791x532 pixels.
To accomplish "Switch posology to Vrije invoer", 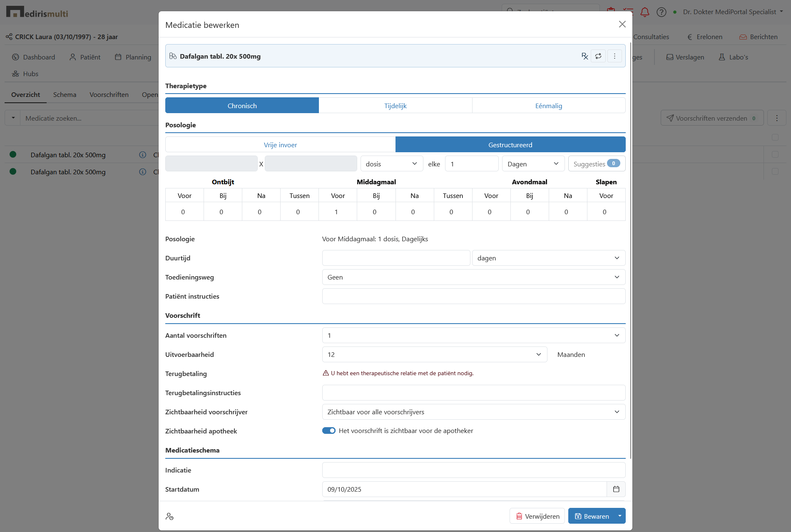I will tap(280, 145).
